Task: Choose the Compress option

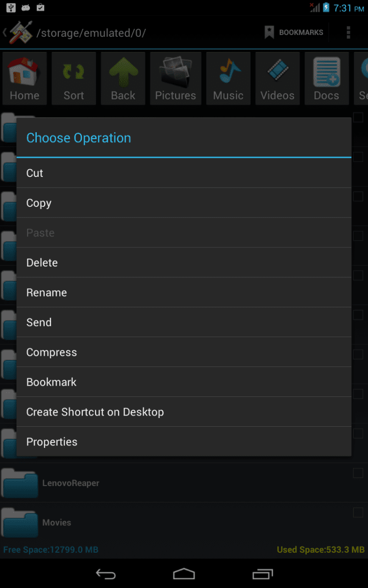Action: click(x=184, y=352)
